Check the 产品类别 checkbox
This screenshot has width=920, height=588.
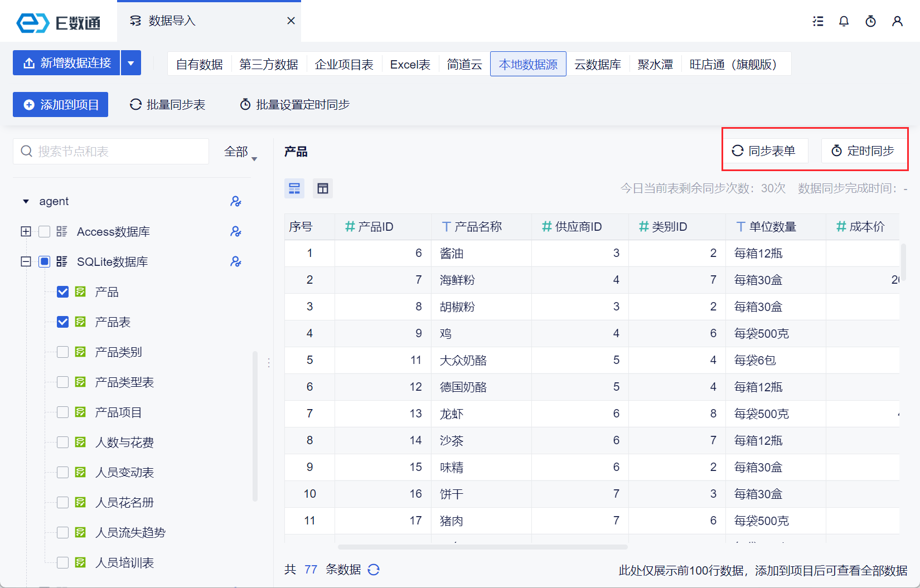click(x=63, y=352)
